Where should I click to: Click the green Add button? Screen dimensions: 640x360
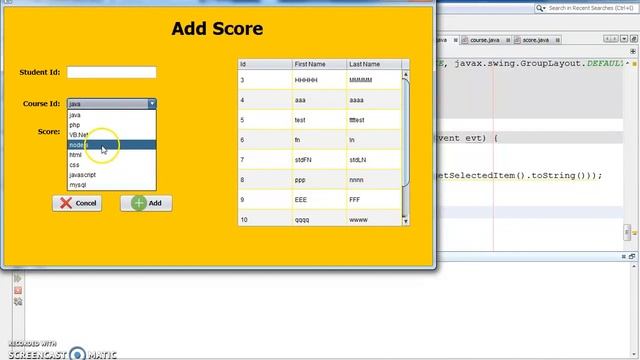click(146, 203)
